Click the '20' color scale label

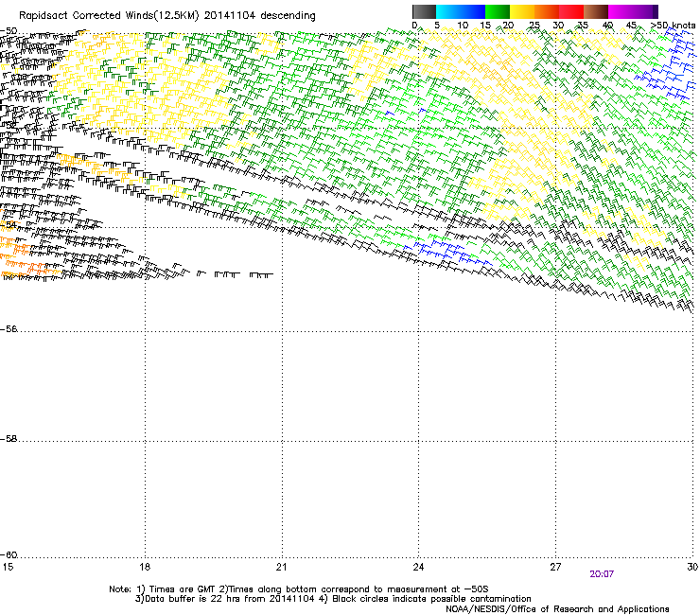(x=508, y=26)
